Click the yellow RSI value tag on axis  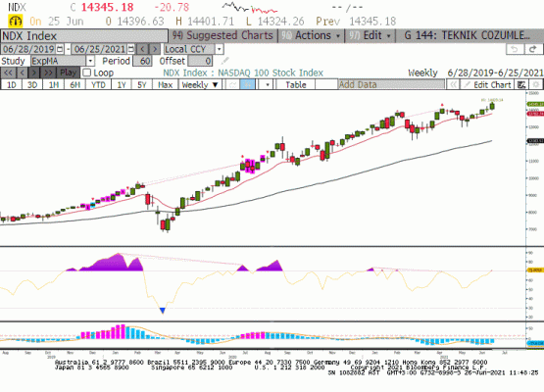click(x=535, y=269)
